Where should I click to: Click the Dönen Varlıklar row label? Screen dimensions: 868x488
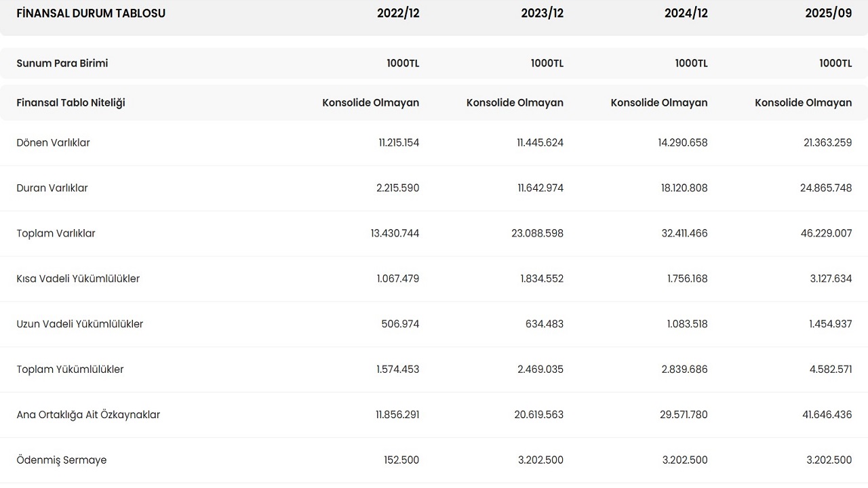tap(53, 143)
